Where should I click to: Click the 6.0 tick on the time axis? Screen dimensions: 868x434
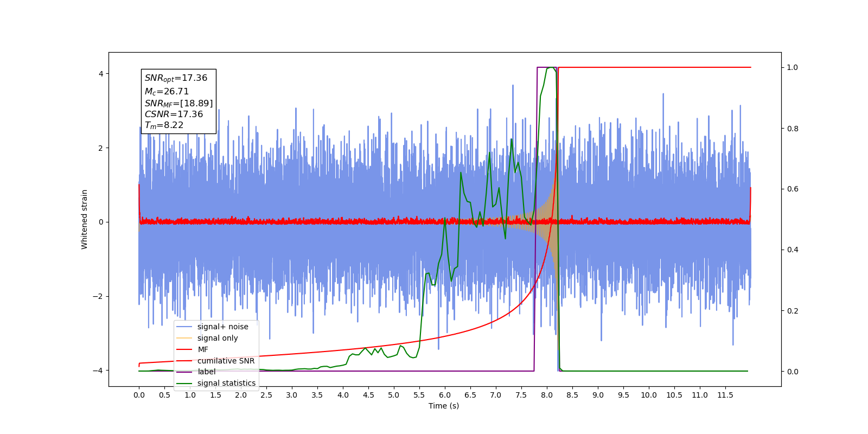coord(445,395)
